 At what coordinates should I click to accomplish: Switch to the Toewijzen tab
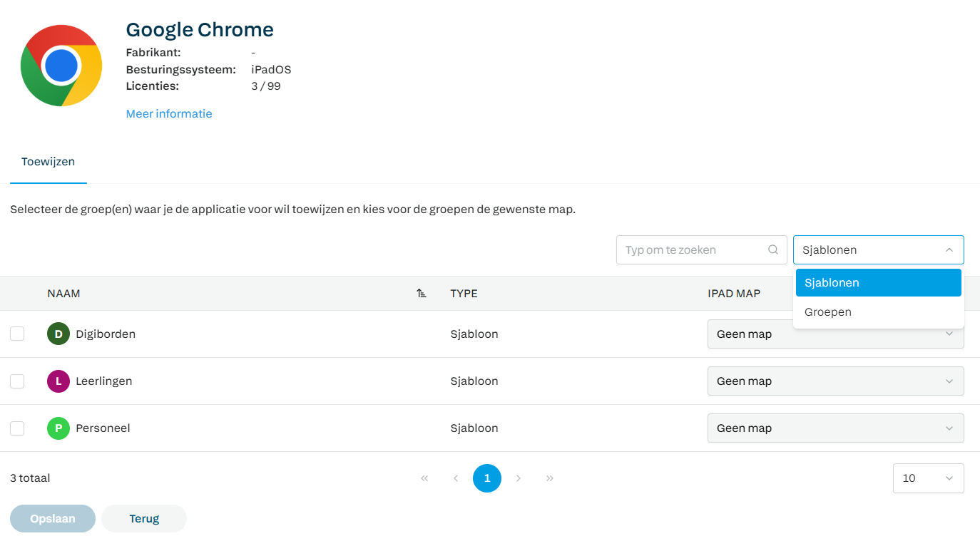(48, 162)
